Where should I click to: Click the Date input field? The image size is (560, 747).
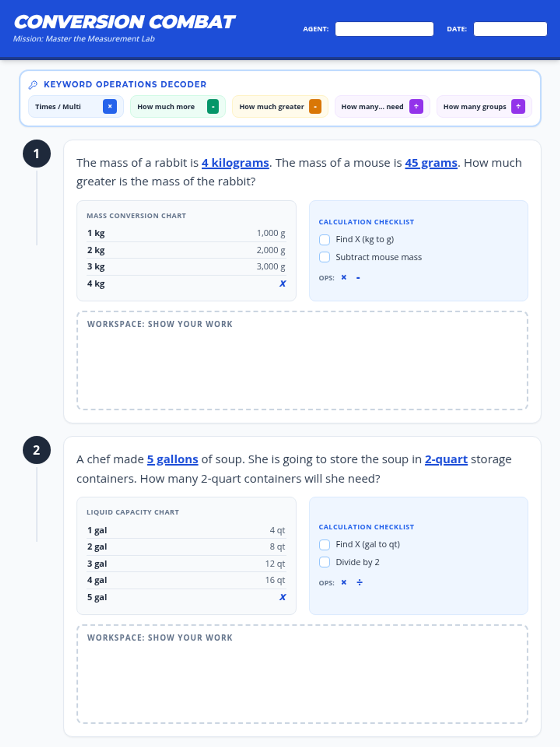(x=510, y=29)
